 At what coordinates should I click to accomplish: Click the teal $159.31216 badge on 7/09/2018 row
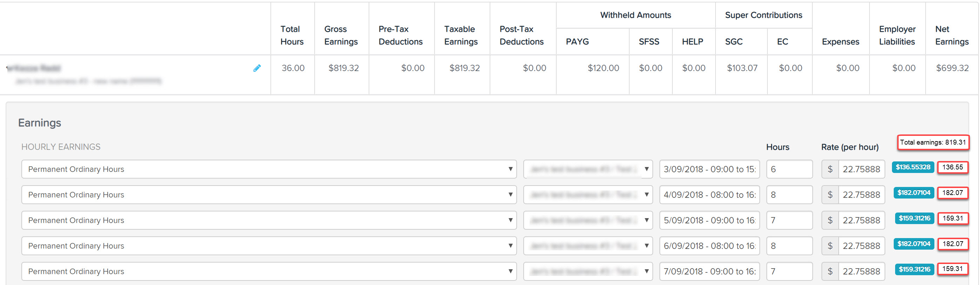point(914,269)
